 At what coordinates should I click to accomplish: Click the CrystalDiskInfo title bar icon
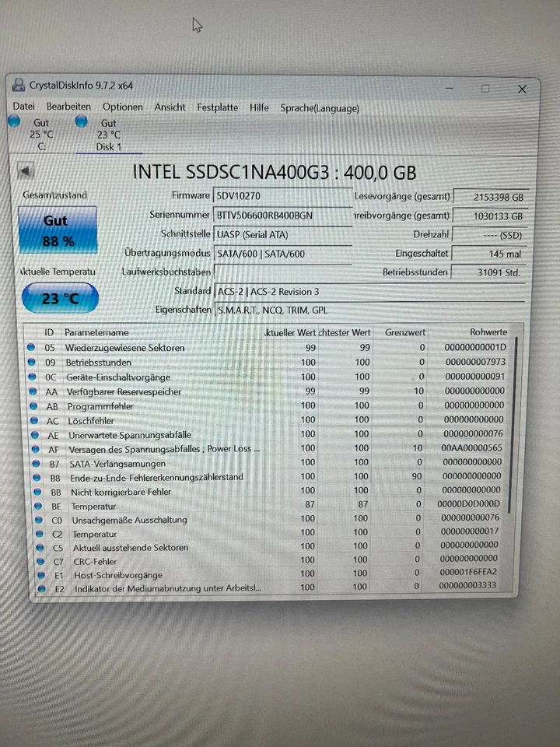click(x=18, y=85)
